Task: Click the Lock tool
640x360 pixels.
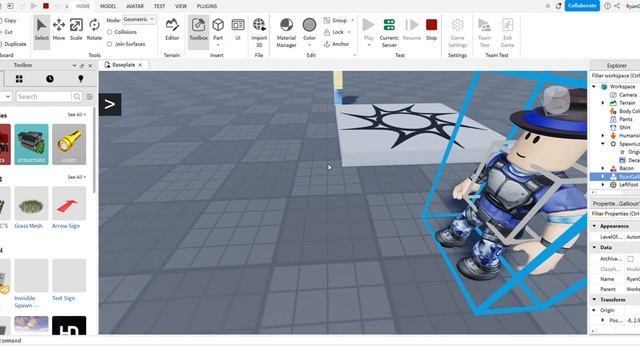Action: point(334,32)
